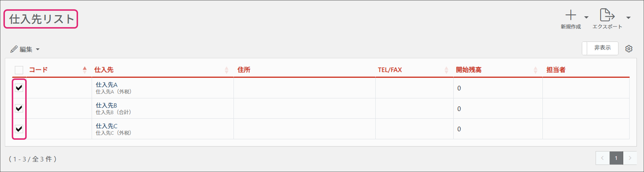Click the エクスポート export icon
The image size is (644, 172).
[x=607, y=15]
